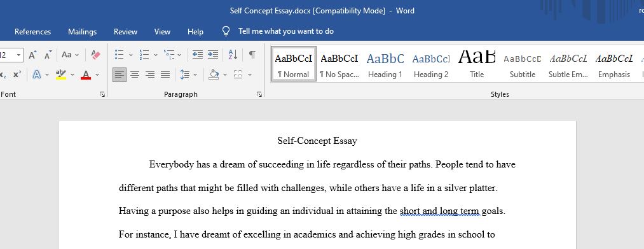Switch to the Review tab

(x=126, y=32)
